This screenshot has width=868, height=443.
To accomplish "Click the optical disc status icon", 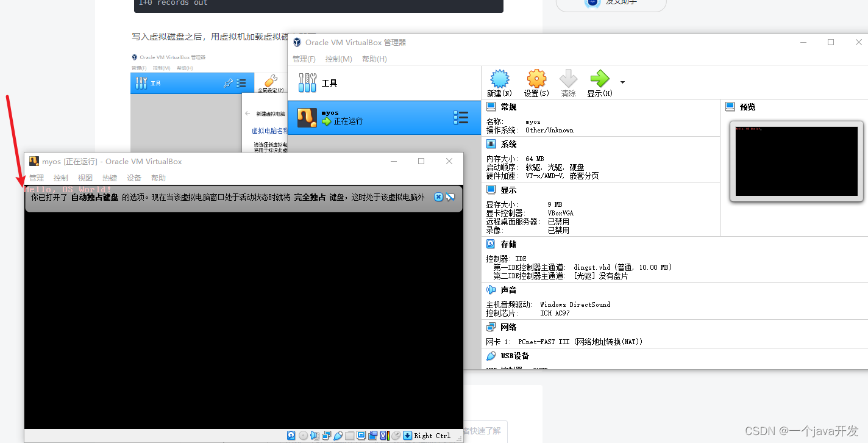I will coord(303,435).
